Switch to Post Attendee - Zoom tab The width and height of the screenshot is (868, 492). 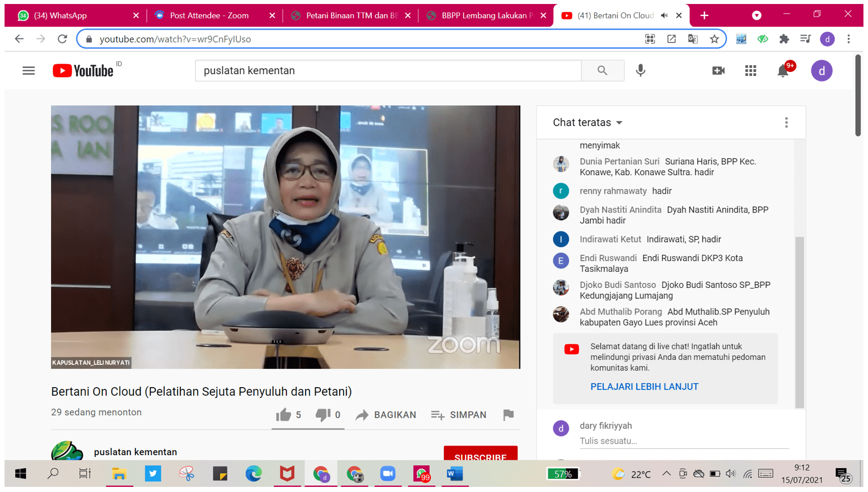209,15
